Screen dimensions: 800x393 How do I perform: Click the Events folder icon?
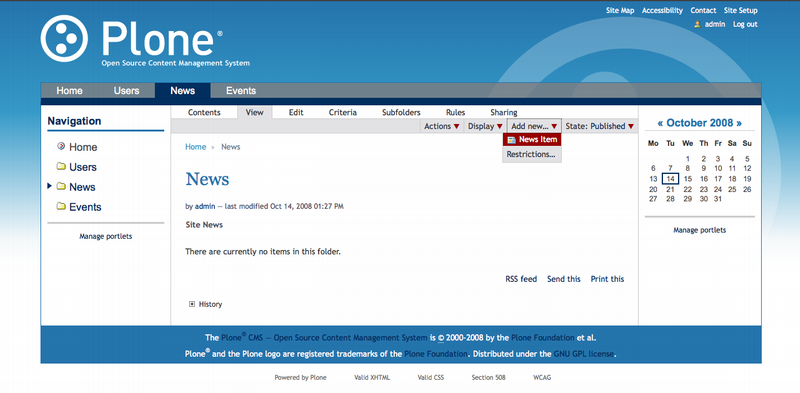pos(61,206)
